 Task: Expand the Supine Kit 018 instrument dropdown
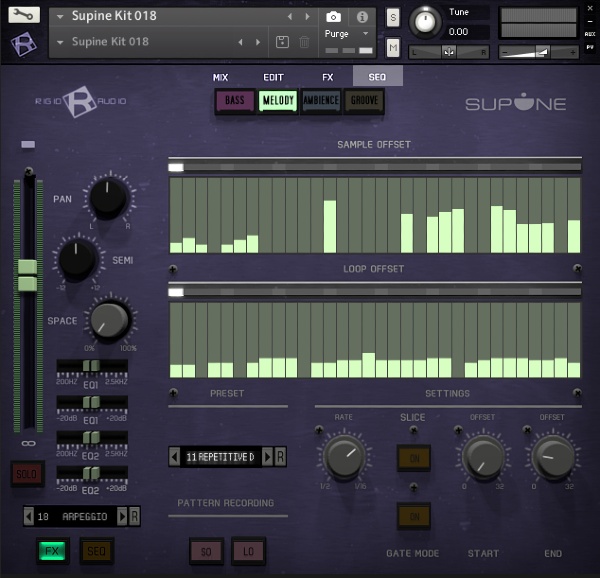coord(61,17)
